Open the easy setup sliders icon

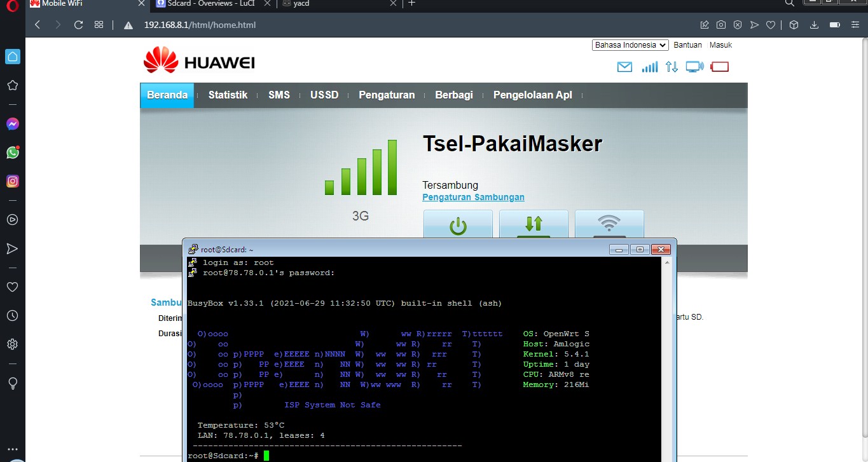855,25
